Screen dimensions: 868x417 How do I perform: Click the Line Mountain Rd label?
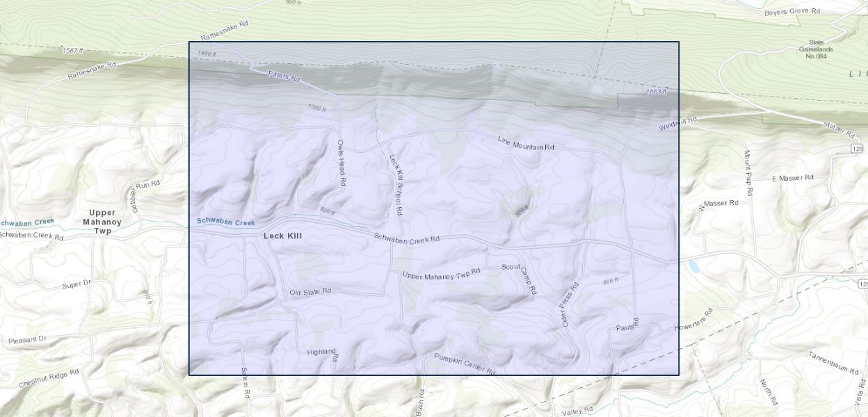tap(526, 143)
